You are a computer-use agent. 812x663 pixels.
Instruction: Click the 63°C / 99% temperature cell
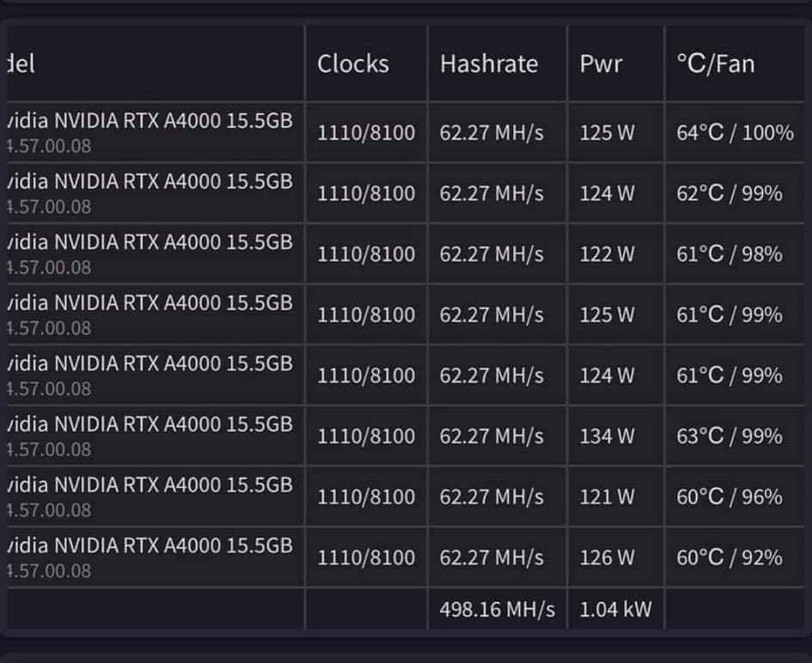(x=730, y=436)
